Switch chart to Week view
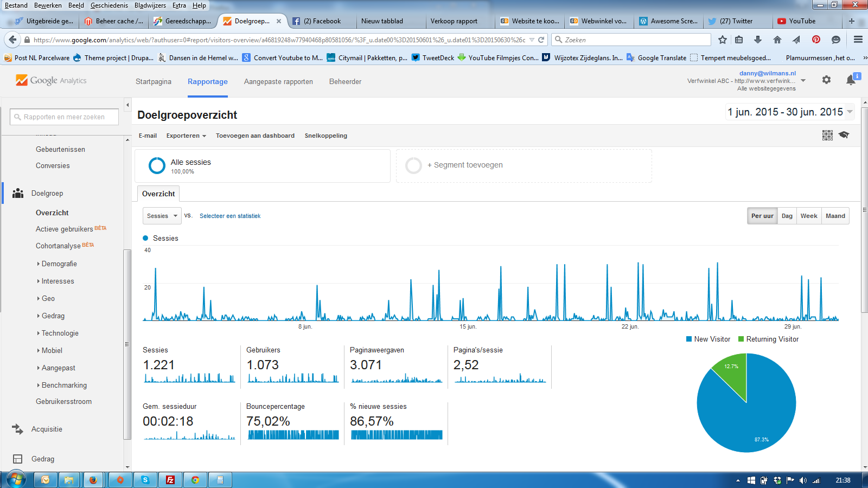868x488 pixels. (809, 216)
